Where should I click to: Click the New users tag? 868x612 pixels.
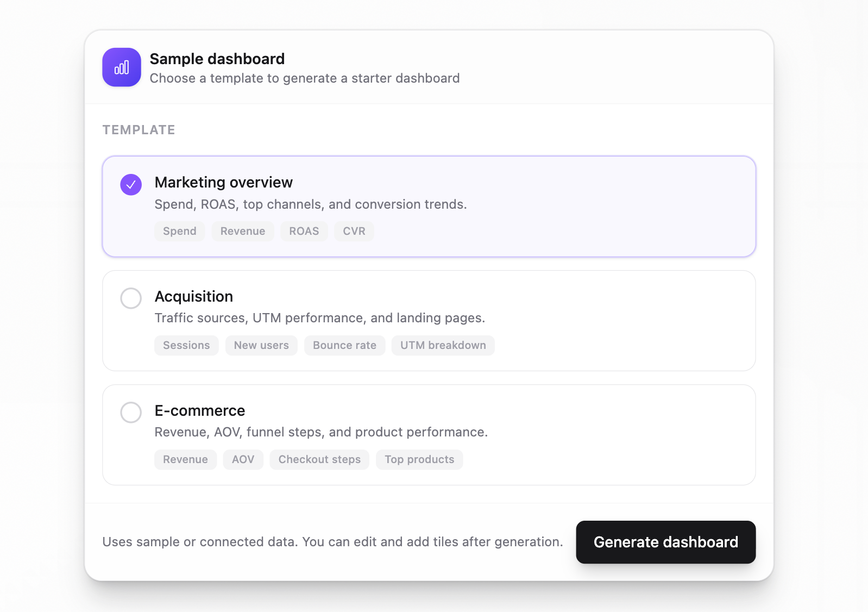click(x=261, y=345)
